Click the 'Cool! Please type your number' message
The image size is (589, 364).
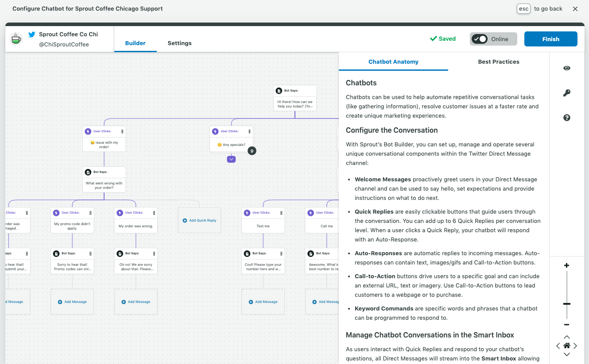tap(263, 261)
